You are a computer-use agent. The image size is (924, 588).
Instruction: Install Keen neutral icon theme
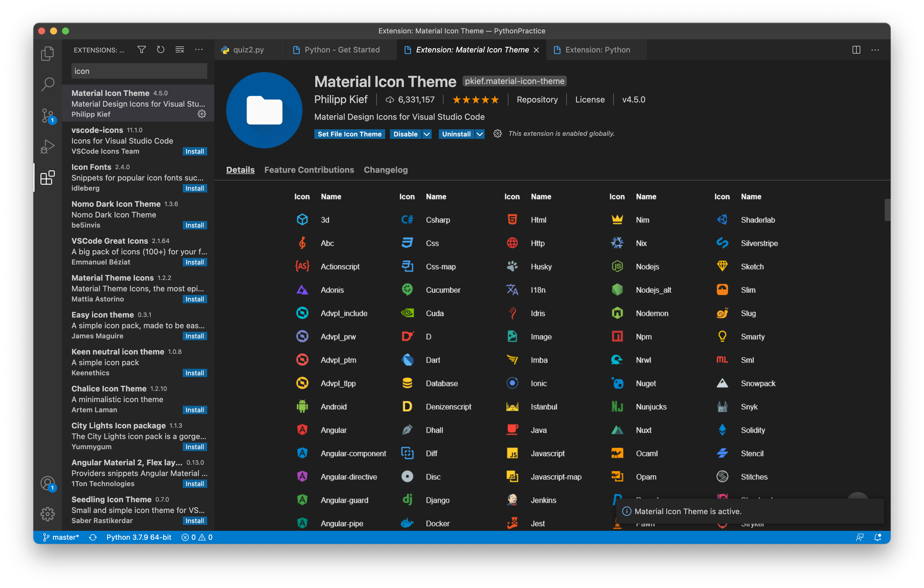(195, 373)
